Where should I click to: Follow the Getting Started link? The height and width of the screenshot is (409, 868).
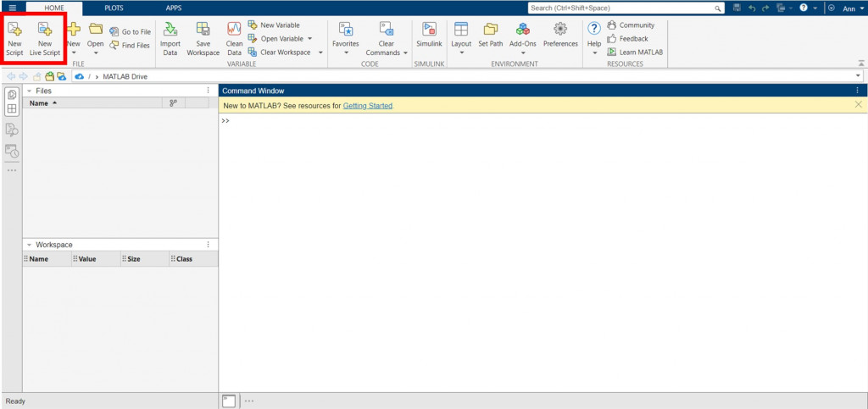click(368, 106)
